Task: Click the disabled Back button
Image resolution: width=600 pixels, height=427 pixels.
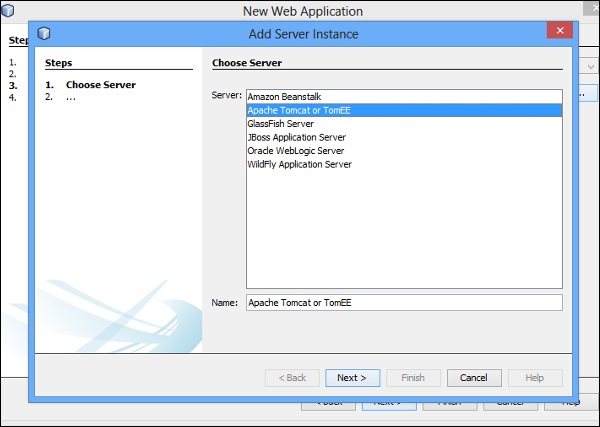Action: 292,378
